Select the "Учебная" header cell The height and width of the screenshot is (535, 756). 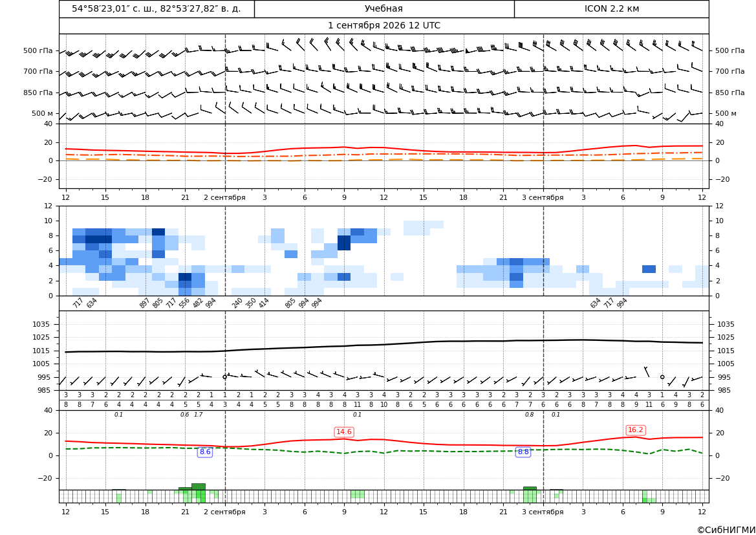(x=384, y=8)
